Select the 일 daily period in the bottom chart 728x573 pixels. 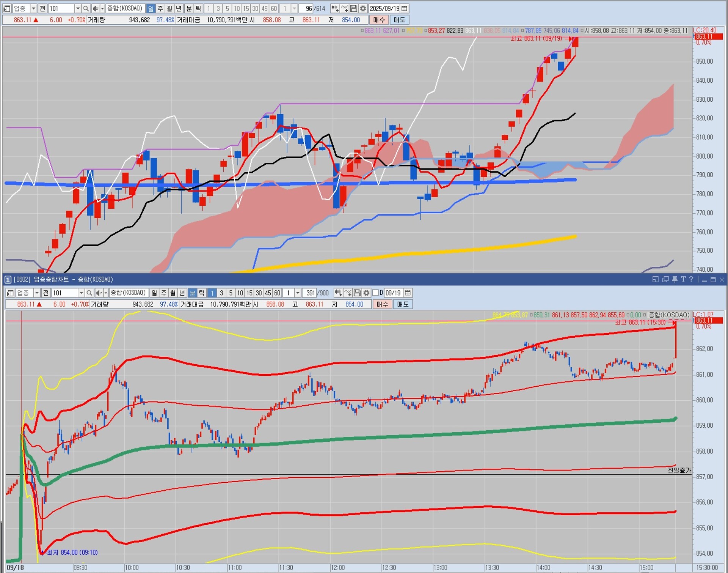(x=154, y=293)
